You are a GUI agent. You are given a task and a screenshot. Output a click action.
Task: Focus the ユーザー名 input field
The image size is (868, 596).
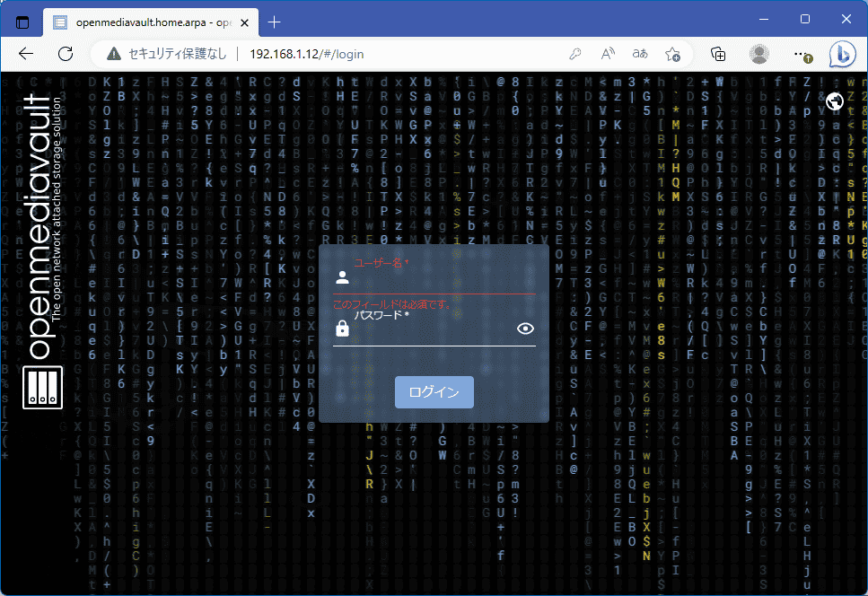point(443,278)
